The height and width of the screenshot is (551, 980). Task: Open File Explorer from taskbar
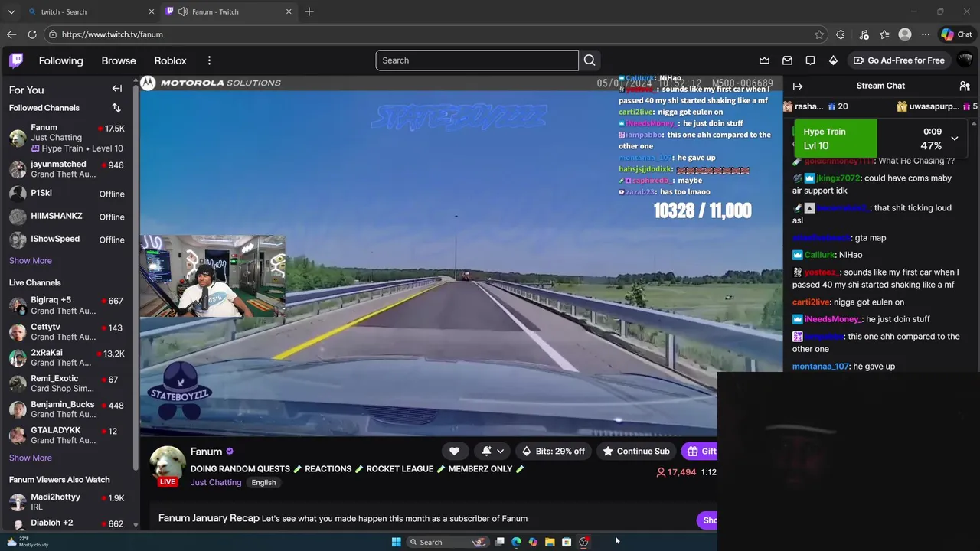550,542
